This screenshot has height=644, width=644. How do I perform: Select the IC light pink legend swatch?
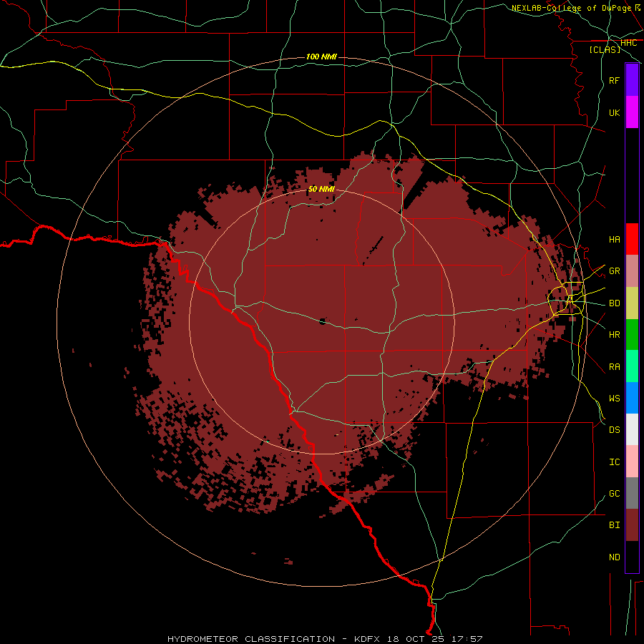(632, 462)
